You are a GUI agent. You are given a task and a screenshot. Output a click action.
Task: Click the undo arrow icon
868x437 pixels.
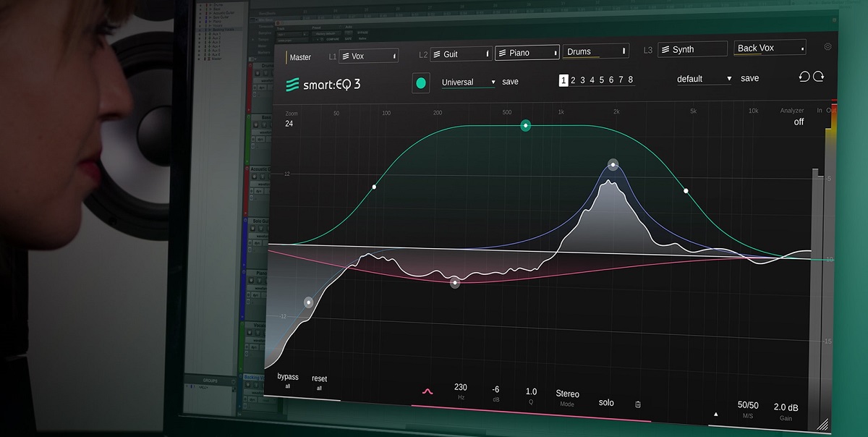[x=804, y=77]
